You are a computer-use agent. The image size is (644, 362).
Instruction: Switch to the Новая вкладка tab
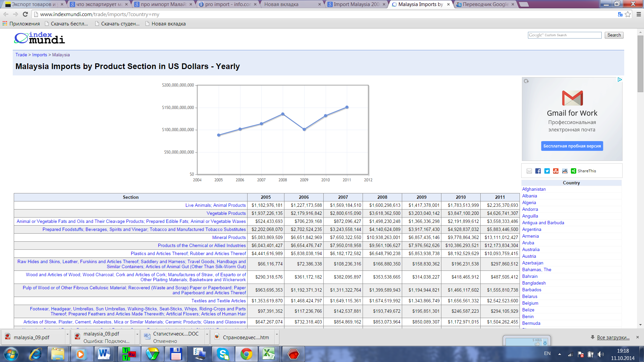coord(281,4)
